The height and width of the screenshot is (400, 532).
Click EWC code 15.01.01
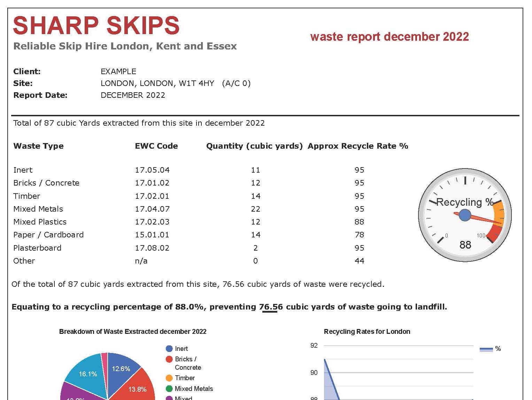152,235
